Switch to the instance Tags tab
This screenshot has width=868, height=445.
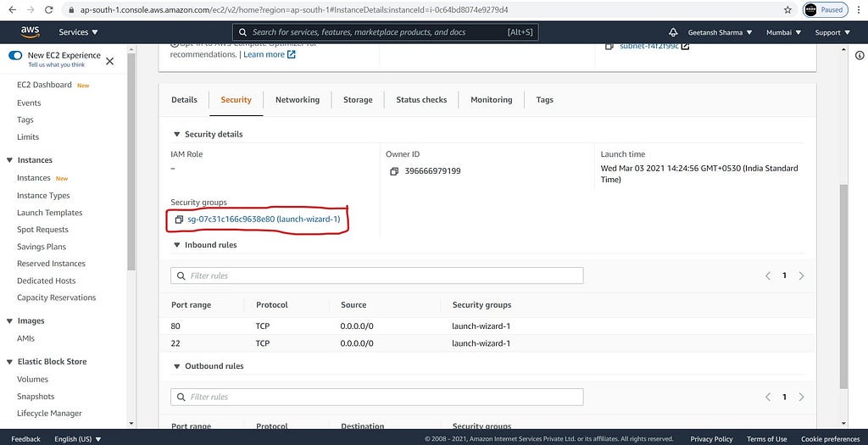tap(544, 100)
